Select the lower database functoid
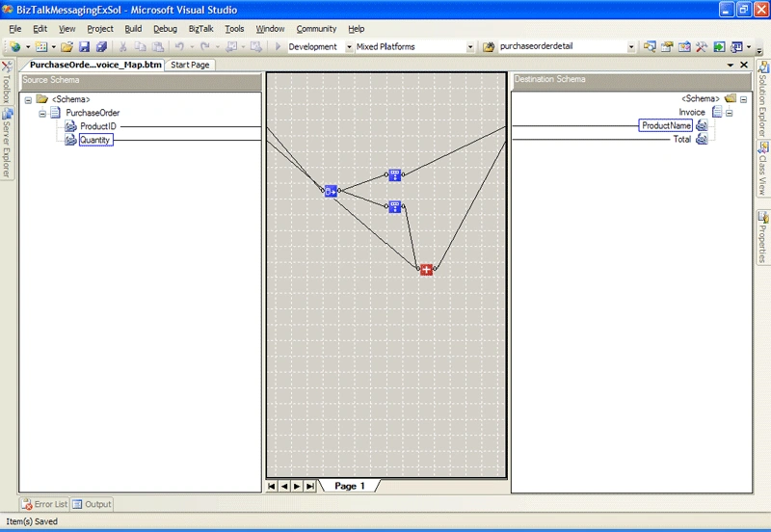The width and height of the screenshot is (771, 532). [395, 207]
